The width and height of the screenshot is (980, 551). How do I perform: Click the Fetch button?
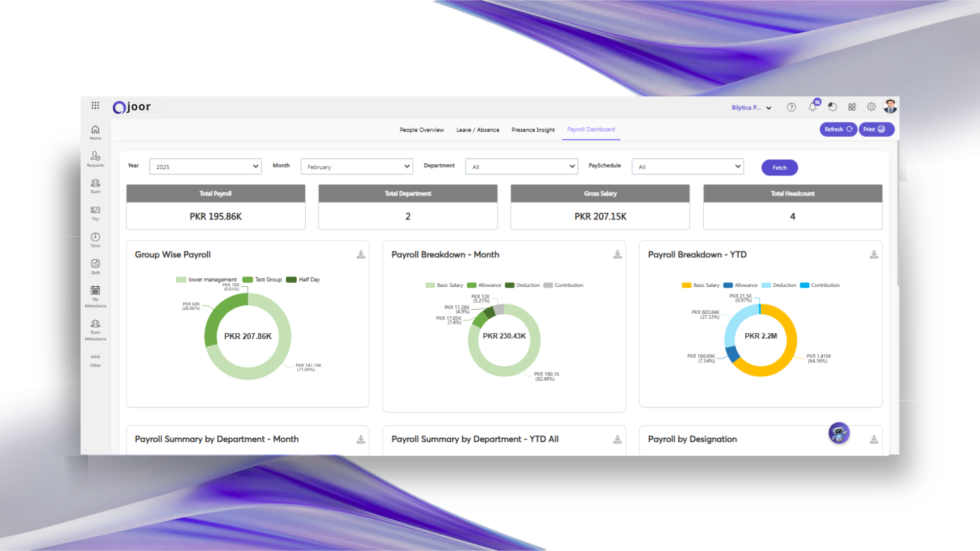[x=779, y=168]
